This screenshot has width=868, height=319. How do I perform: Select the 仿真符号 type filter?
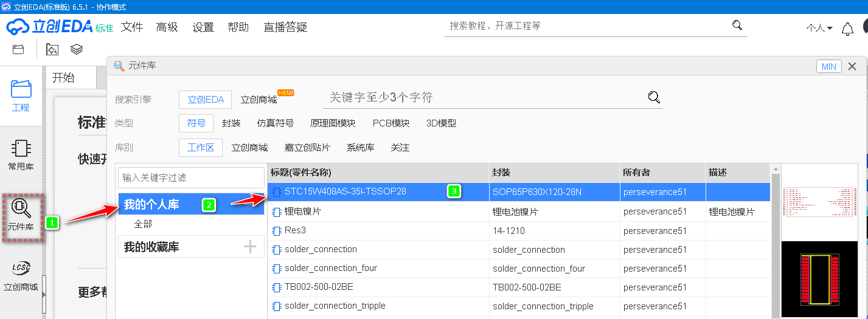276,123
